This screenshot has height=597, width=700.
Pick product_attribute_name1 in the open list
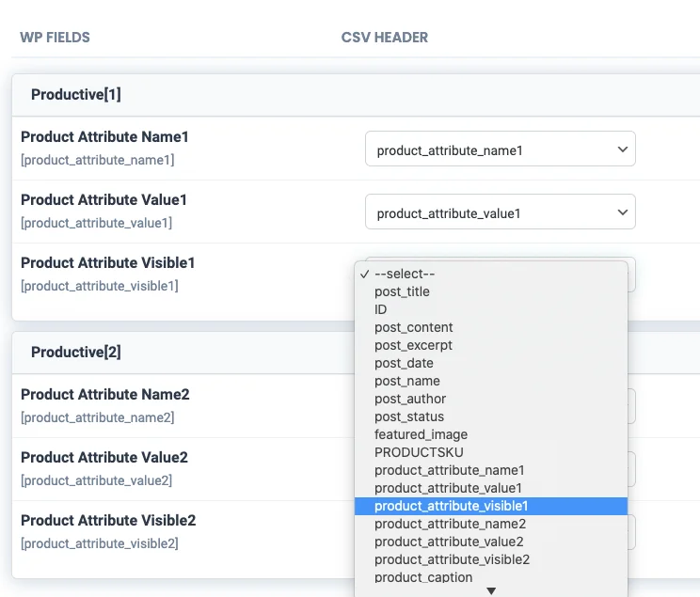coord(449,470)
